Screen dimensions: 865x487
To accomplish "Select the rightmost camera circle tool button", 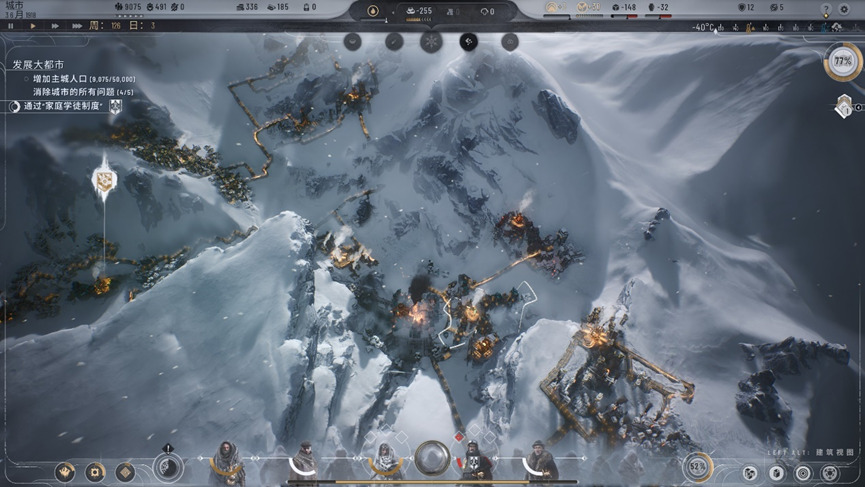I will (x=510, y=42).
